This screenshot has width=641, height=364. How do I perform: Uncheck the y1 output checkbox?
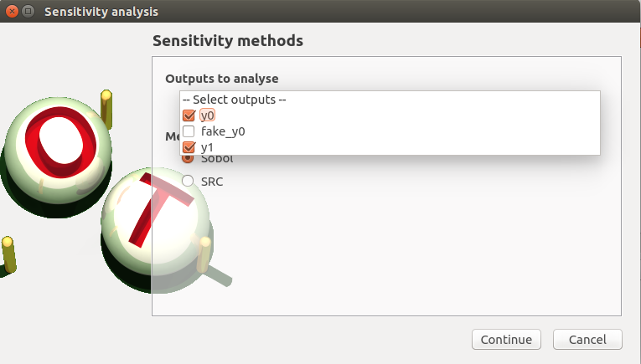point(189,147)
